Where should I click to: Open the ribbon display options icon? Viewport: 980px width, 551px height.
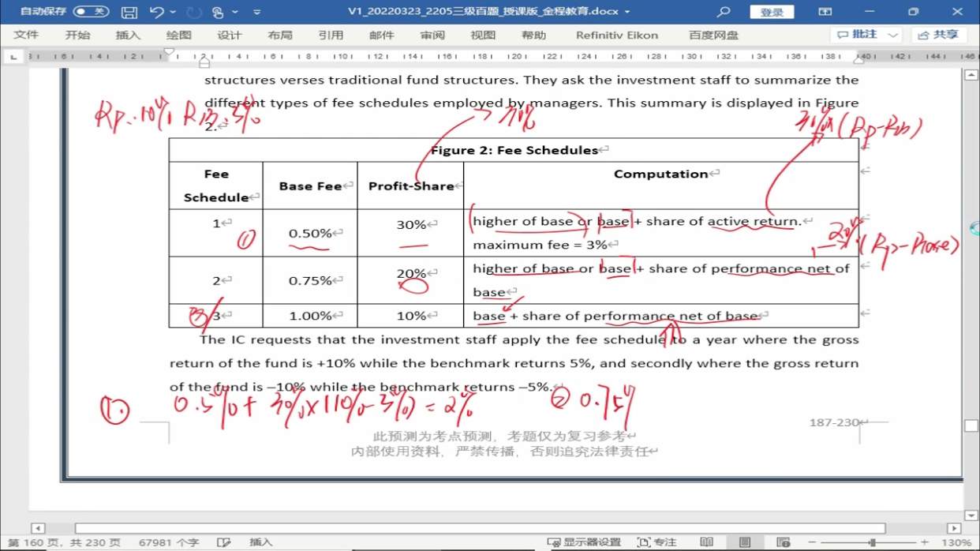point(825,12)
